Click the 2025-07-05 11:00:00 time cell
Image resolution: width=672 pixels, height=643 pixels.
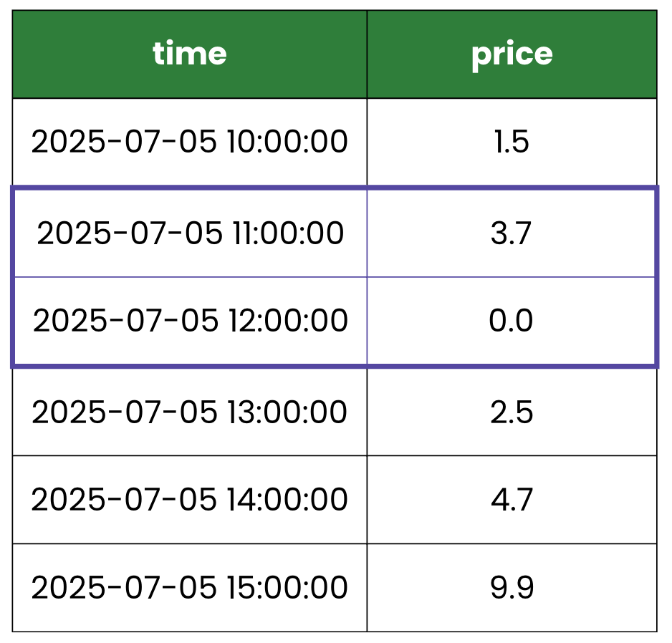coord(189,233)
